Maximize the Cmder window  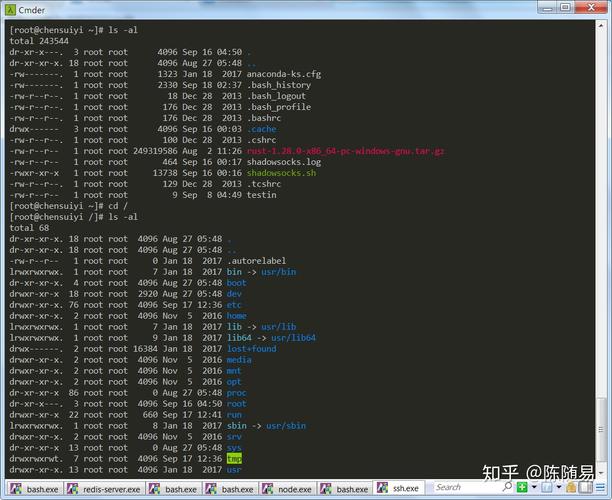tap(566, 7)
